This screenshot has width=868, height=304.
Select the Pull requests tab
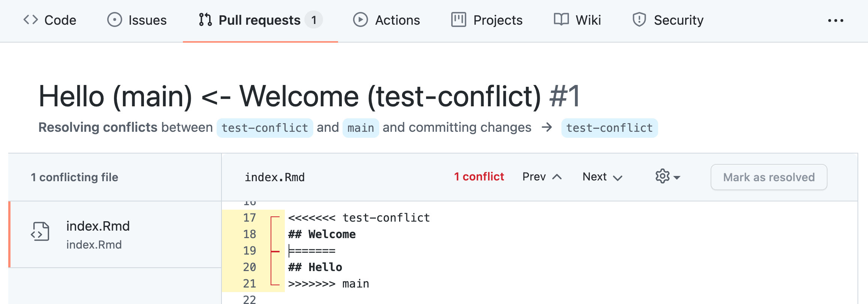[260, 20]
